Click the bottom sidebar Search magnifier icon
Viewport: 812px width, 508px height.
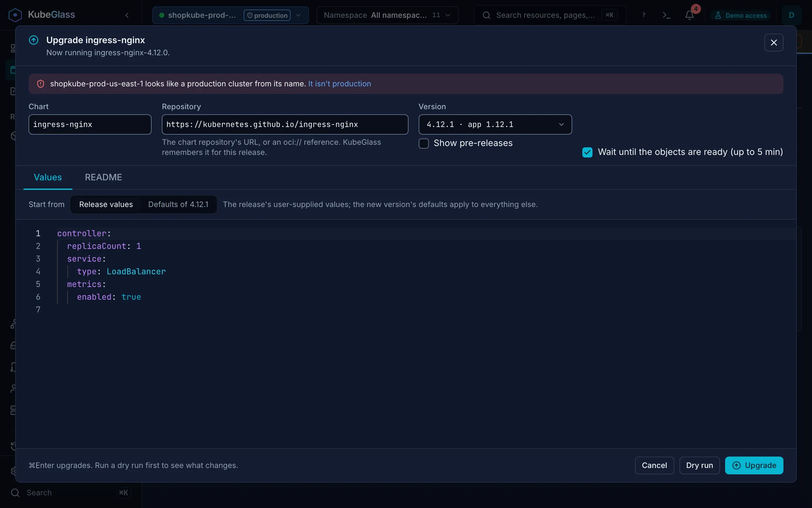tap(15, 492)
